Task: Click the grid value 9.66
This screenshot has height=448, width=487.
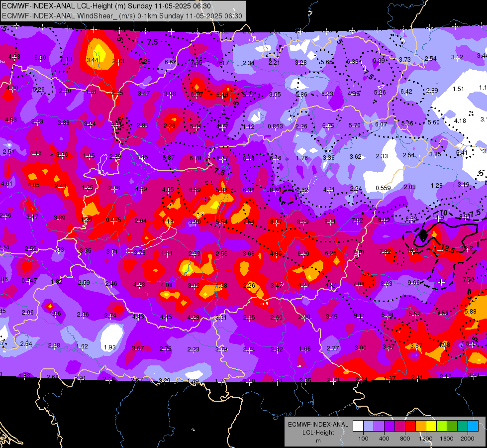Action: tap(414, 282)
